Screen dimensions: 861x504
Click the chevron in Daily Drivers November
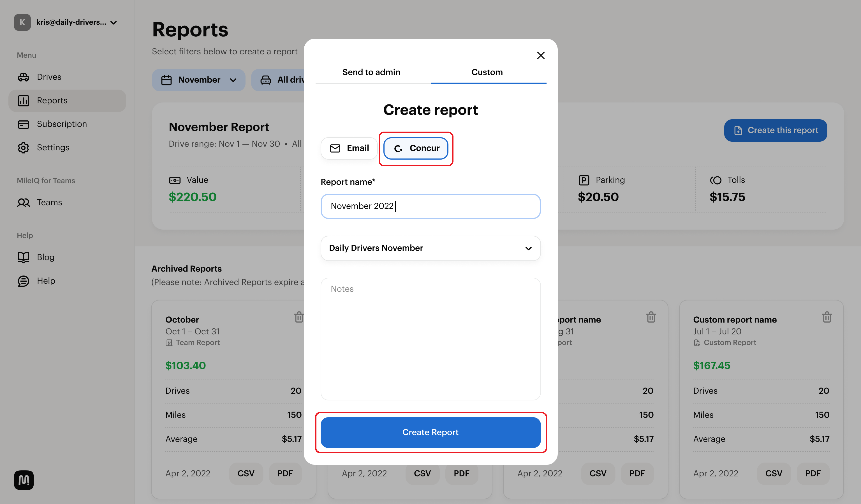(x=528, y=248)
